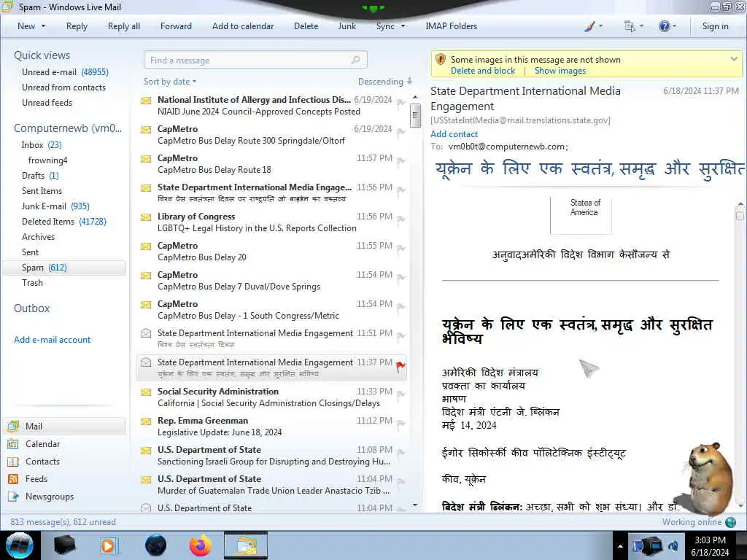Image resolution: width=747 pixels, height=560 pixels.
Task: Click envelope icon of NIAID message
Action: 146,101
